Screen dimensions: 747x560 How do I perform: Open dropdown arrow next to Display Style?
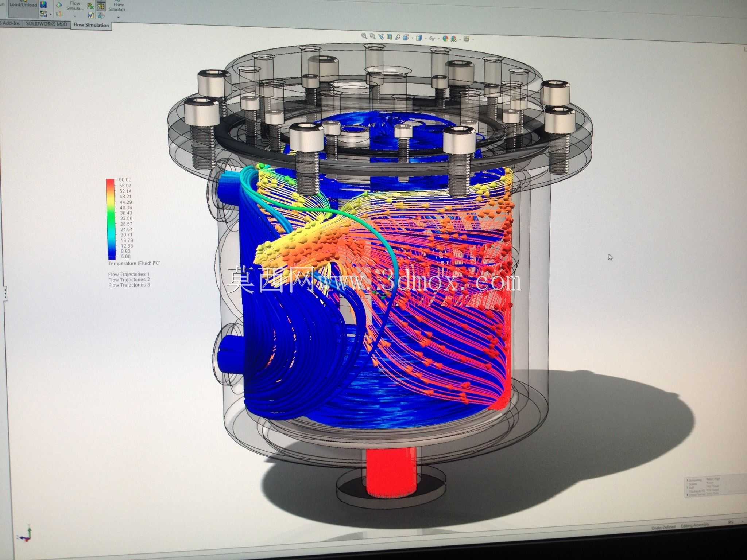[426, 39]
